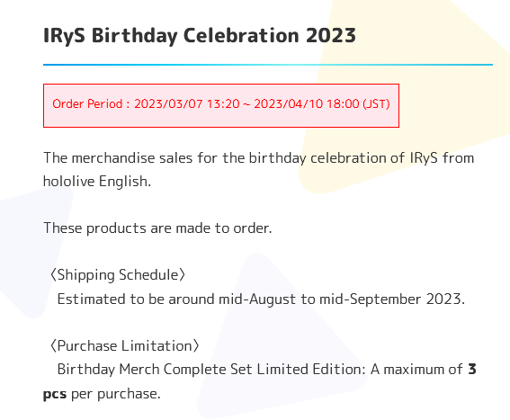510x420 pixels.
Task: Click 'A maximum of' in the purchase limitation
Action: pyautogui.click(x=416, y=370)
